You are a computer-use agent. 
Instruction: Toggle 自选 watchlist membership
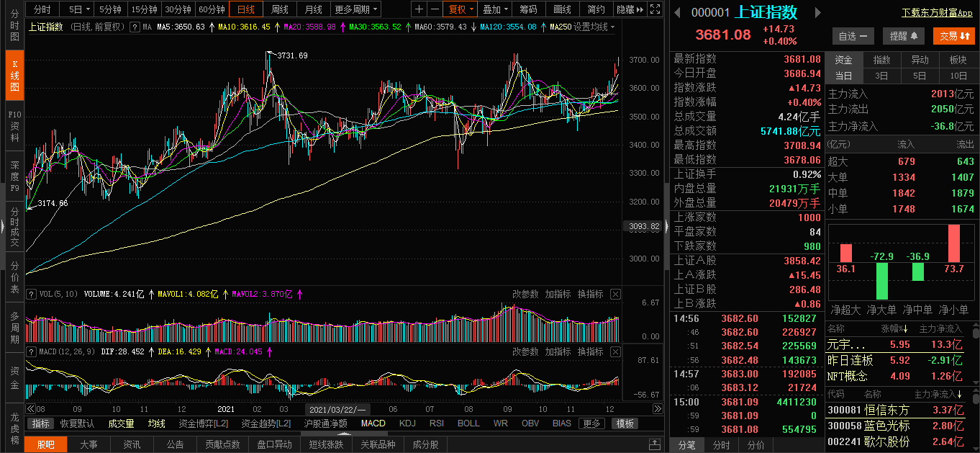tap(853, 36)
